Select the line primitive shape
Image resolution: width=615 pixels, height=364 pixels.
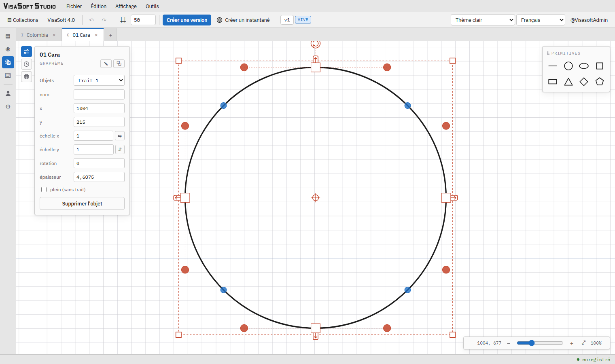(553, 66)
